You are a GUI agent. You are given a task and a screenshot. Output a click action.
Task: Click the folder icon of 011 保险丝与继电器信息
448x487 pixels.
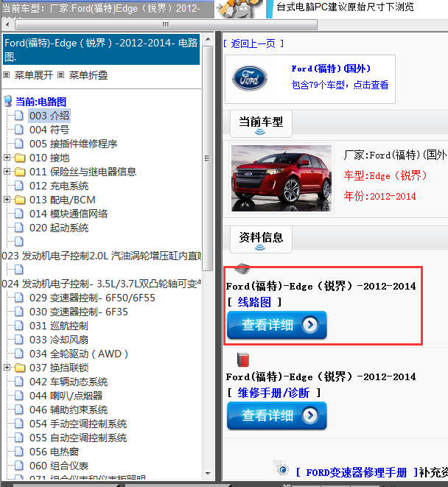[x=20, y=172]
